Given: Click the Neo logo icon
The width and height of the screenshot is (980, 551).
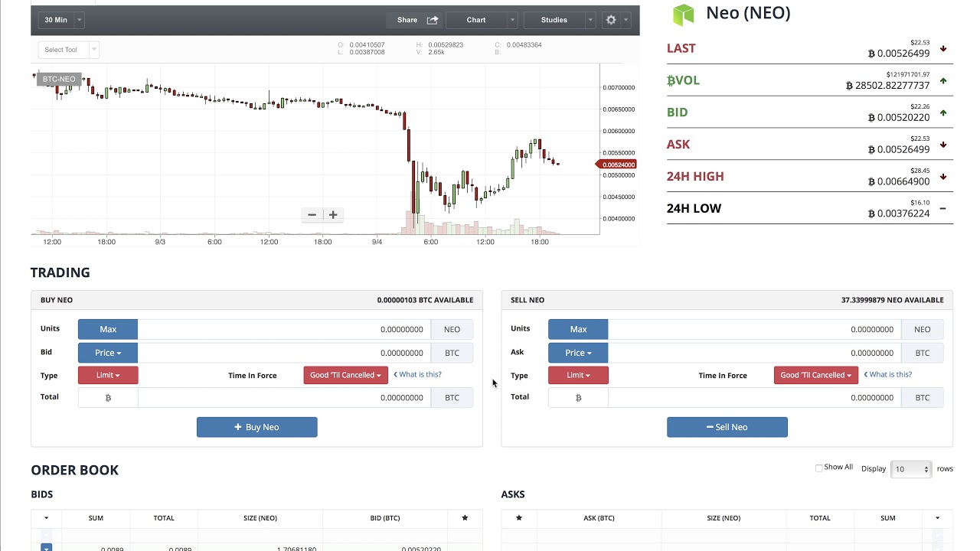Looking at the screenshot, I should tap(683, 14).
